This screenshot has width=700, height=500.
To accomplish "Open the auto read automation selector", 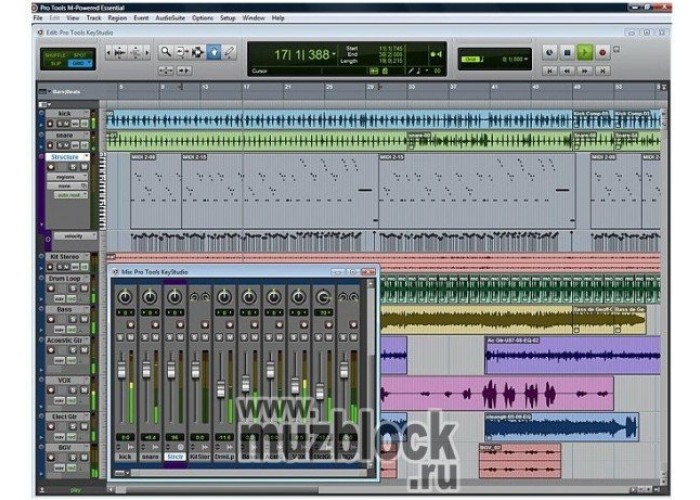I will (x=71, y=195).
